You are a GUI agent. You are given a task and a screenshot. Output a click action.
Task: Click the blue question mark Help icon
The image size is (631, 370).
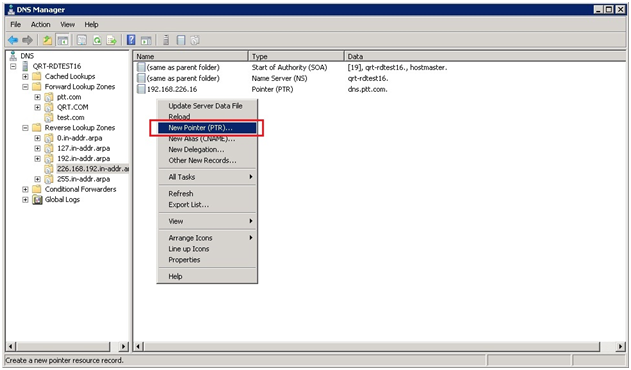coord(131,40)
